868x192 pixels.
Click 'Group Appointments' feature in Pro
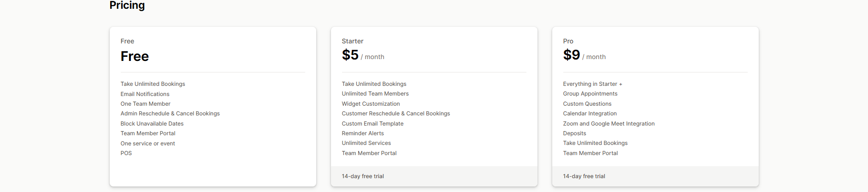(x=590, y=94)
